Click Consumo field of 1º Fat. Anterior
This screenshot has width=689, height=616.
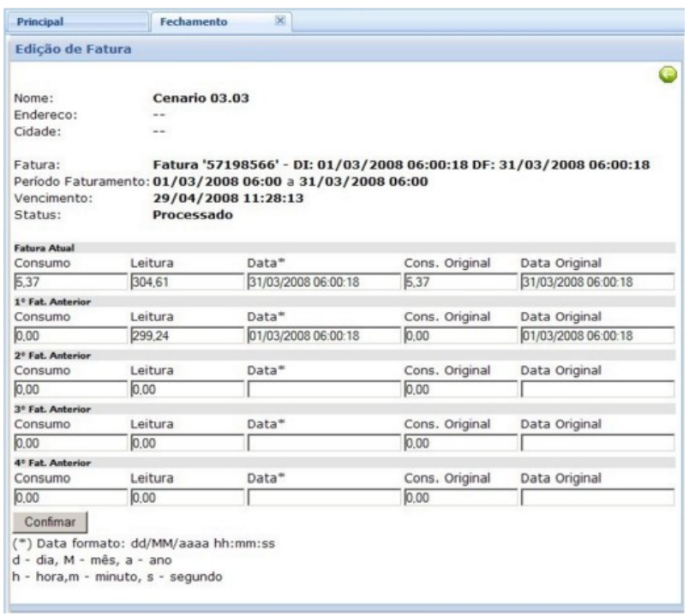coord(69,336)
